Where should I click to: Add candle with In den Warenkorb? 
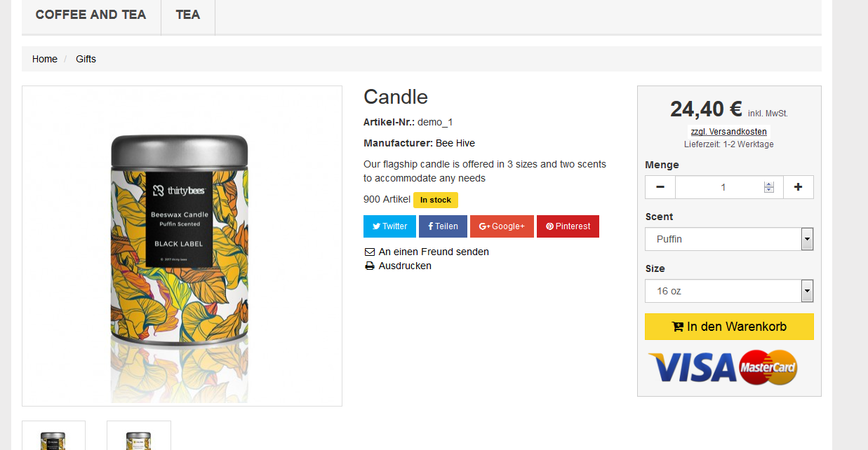tap(729, 327)
